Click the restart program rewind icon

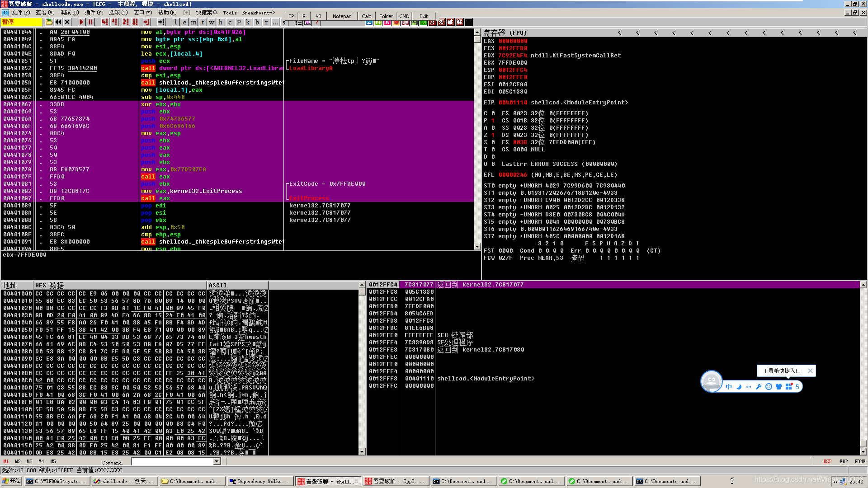coord(58,22)
